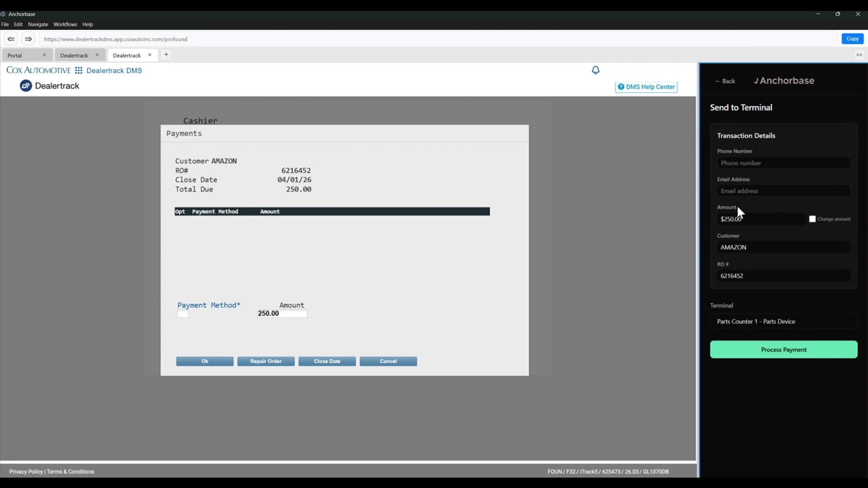Open the Terms & Conditions link
The height and width of the screenshot is (488, 868).
71,472
